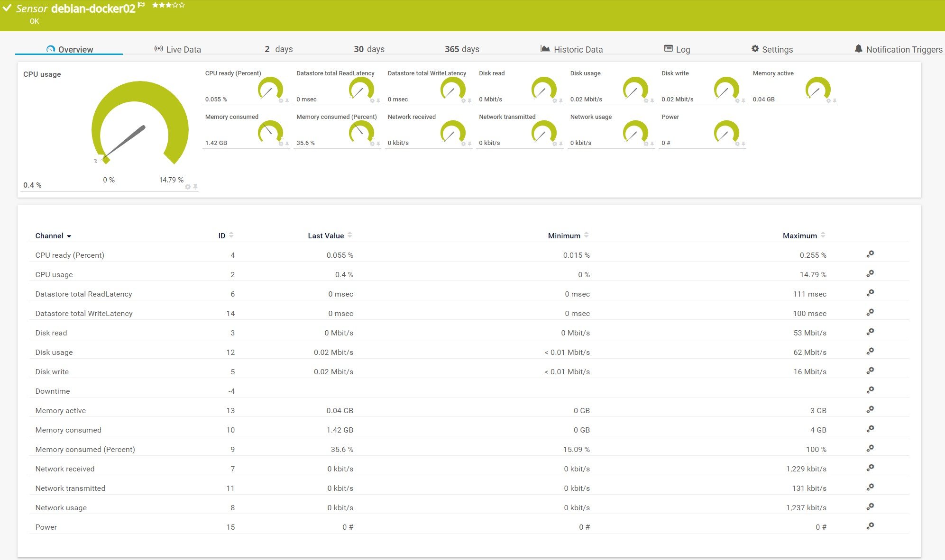
Task: Sort table by Channel column dropdown arrow
Action: [69, 236]
